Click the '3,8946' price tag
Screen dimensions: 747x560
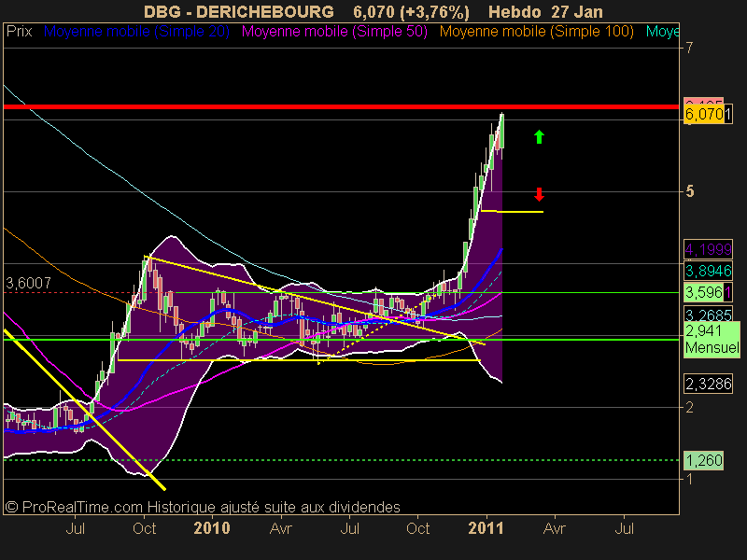(708, 271)
